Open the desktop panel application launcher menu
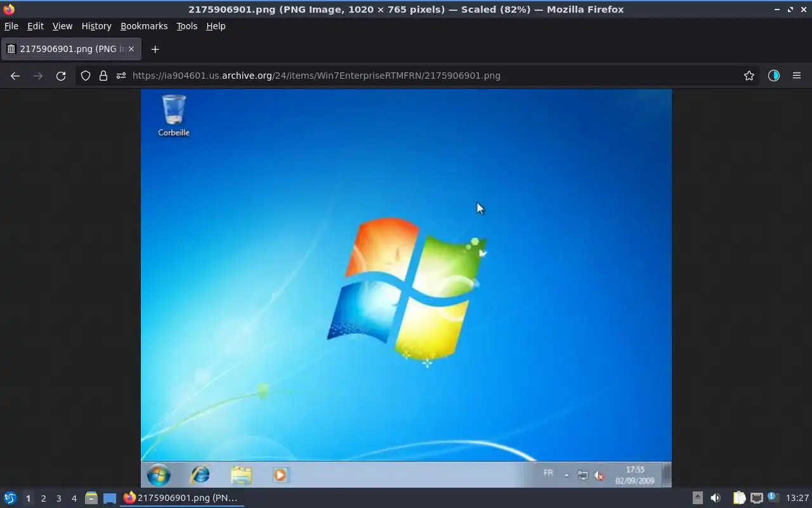Image resolution: width=812 pixels, height=508 pixels. click(10, 498)
